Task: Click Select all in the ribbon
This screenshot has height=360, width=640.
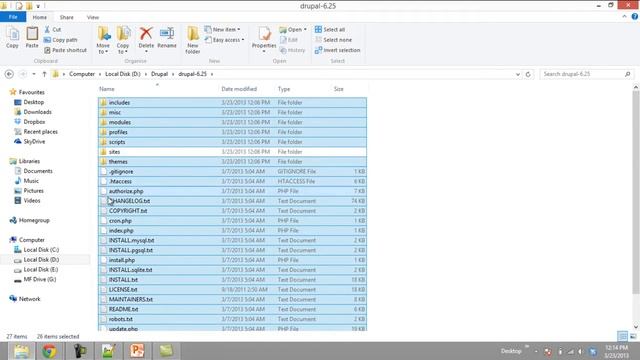Action: (330, 29)
